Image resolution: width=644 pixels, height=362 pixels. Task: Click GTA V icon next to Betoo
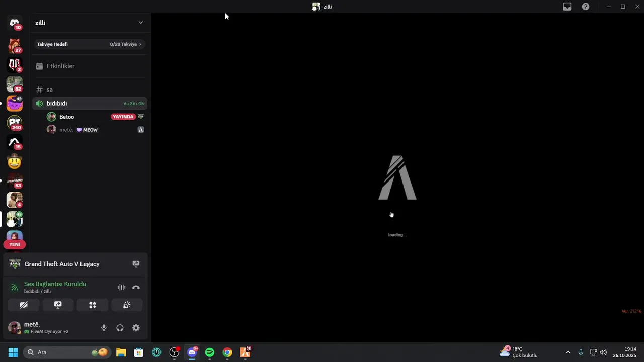[141, 117]
